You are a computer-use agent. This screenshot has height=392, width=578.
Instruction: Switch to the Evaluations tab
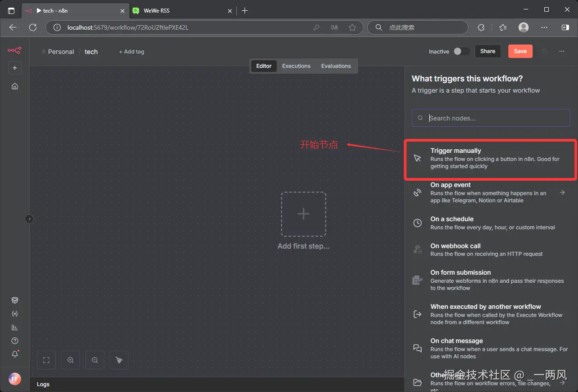point(336,66)
